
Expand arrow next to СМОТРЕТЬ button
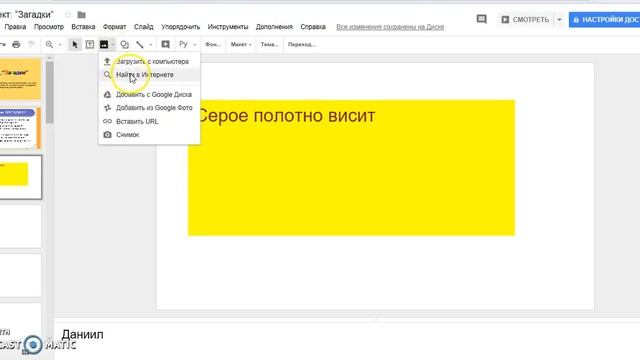pos(560,20)
